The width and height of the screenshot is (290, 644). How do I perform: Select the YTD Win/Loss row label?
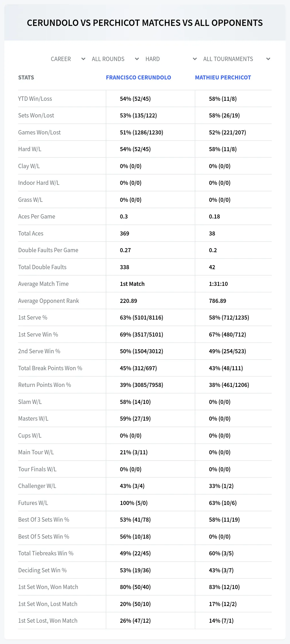pyautogui.click(x=35, y=99)
